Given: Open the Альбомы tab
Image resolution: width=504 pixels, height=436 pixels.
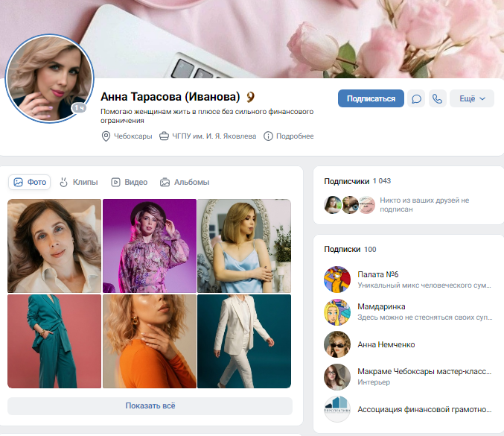Looking at the screenshot, I should point(185,182).
